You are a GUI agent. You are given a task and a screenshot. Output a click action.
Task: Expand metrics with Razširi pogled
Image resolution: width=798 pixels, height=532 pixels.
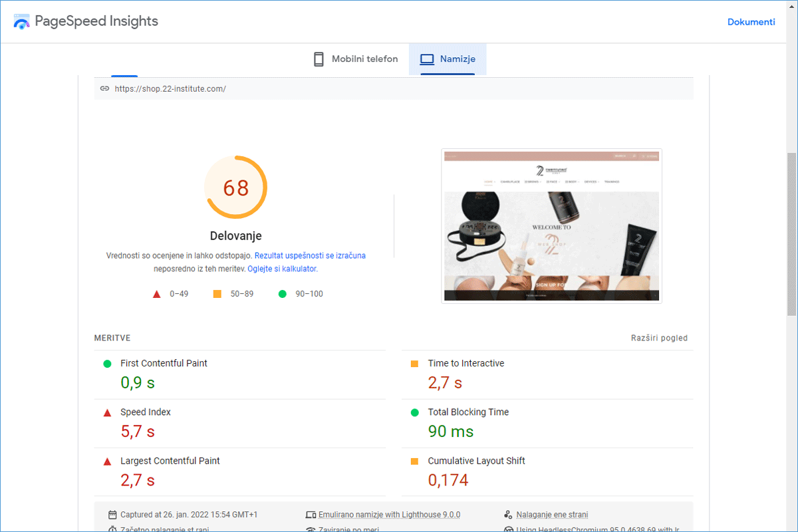tap(659, 338)
